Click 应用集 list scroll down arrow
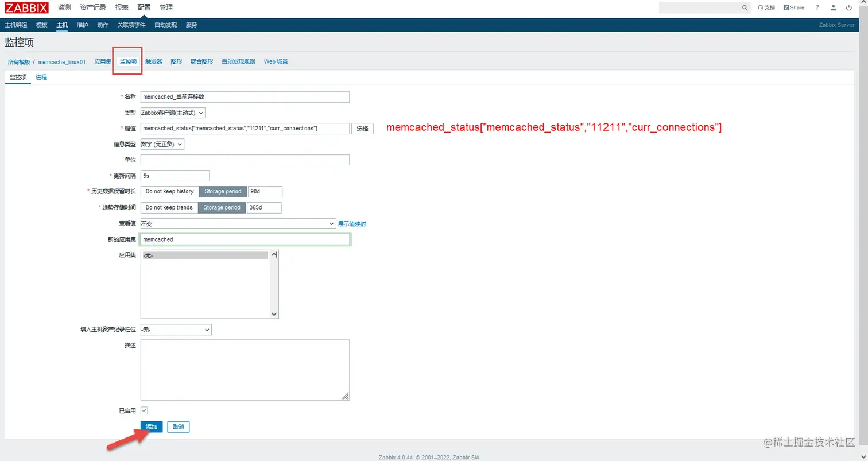This screenshot has width=868, height=461. tap(274, 314)
